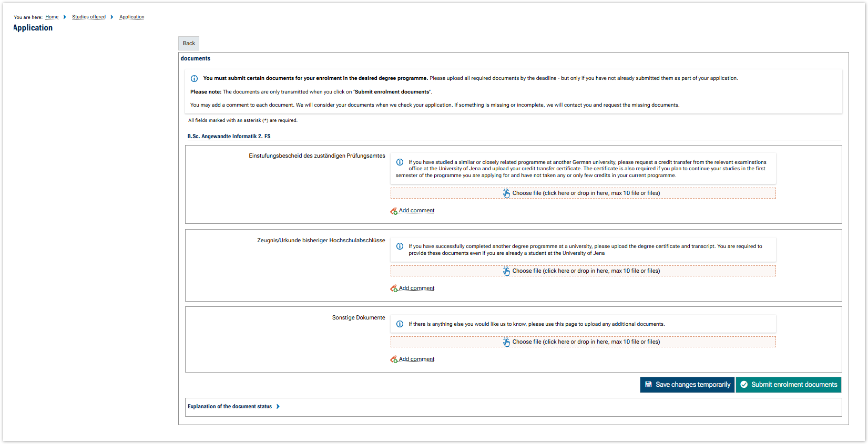Choose file for Einstufungsbescheid des Prüfungsamtes
The width and height of the screenshot is (868, 444).
pyautogui.click(x=583, y=193)
